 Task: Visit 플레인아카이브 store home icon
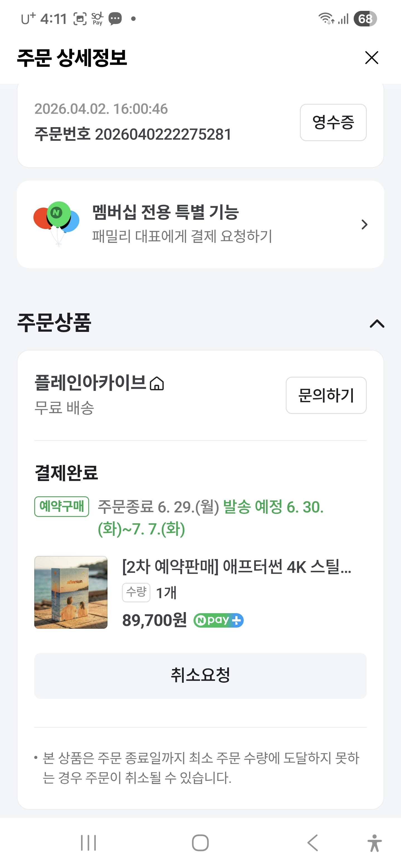[157, 384]
